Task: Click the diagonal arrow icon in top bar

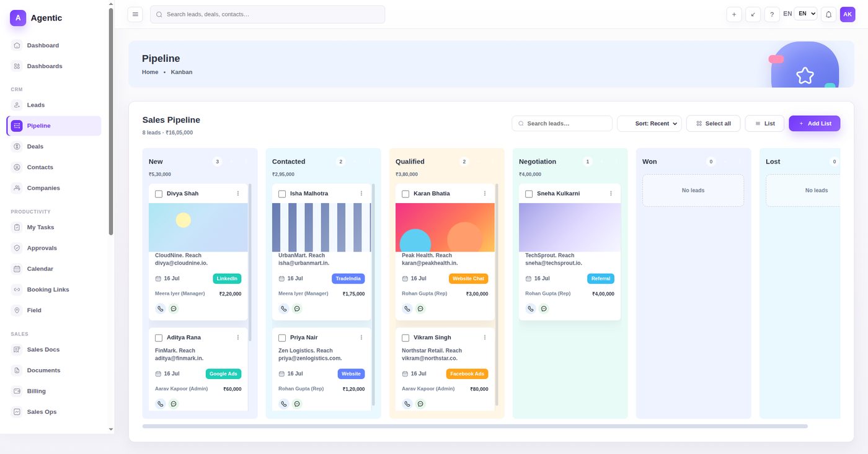Action: click(753, 14)
